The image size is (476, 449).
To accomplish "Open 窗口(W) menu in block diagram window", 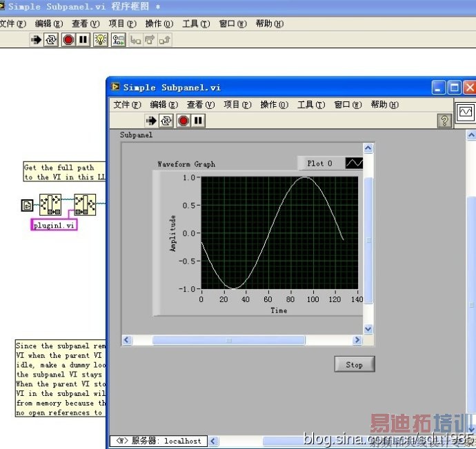I will pyautogui.click(x=233, y=23).
